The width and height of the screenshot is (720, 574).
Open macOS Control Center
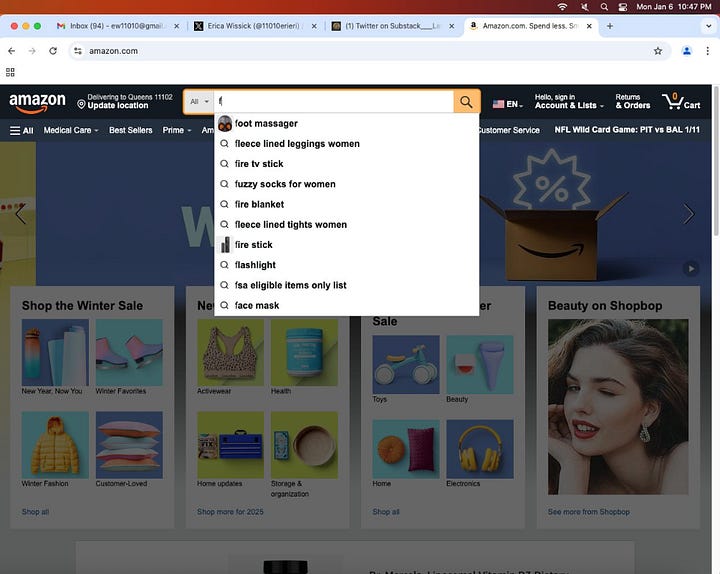(623, 7)
